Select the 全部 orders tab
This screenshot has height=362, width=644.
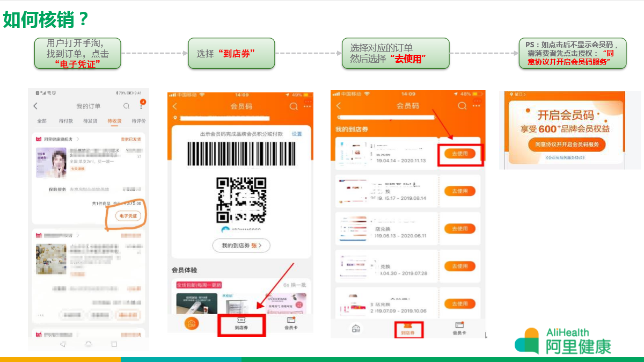pyautogui.click(x=41, y=121)
